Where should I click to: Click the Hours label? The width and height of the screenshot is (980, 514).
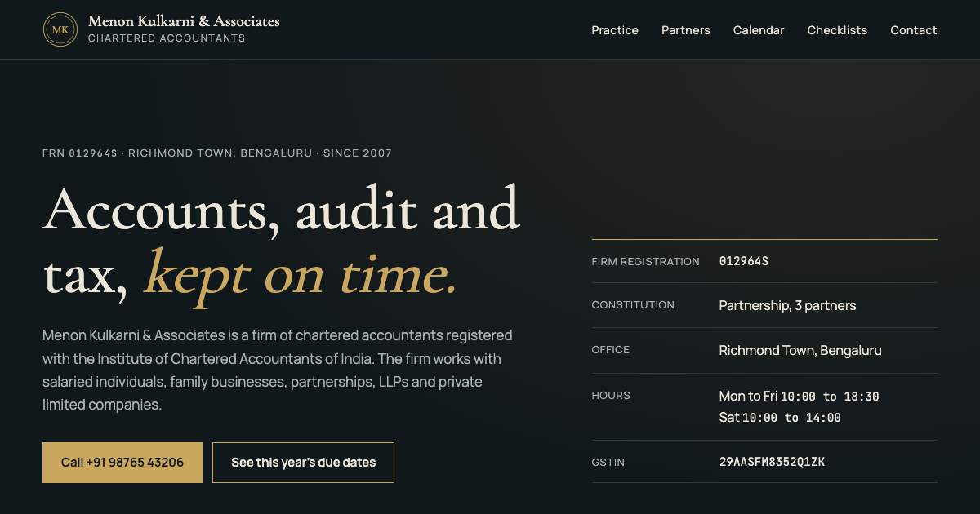point(611,396)
